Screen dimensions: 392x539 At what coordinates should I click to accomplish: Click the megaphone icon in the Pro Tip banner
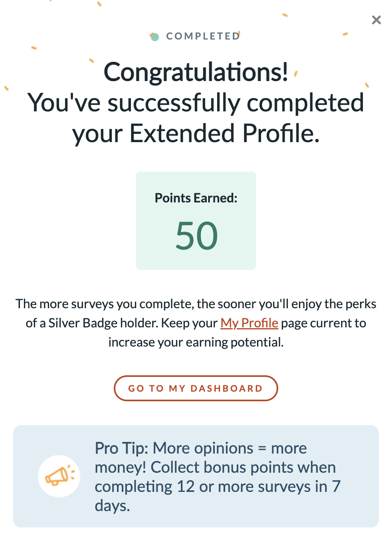[x=59, y=476]
